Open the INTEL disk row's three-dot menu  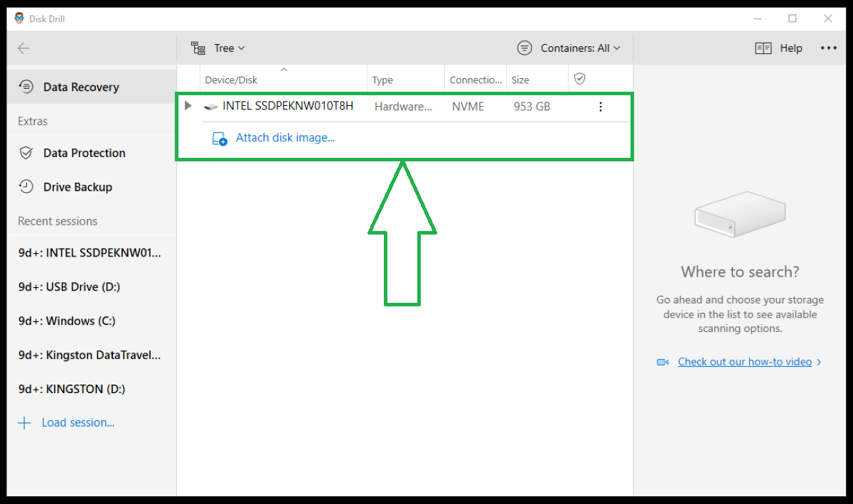pos(601,107)
